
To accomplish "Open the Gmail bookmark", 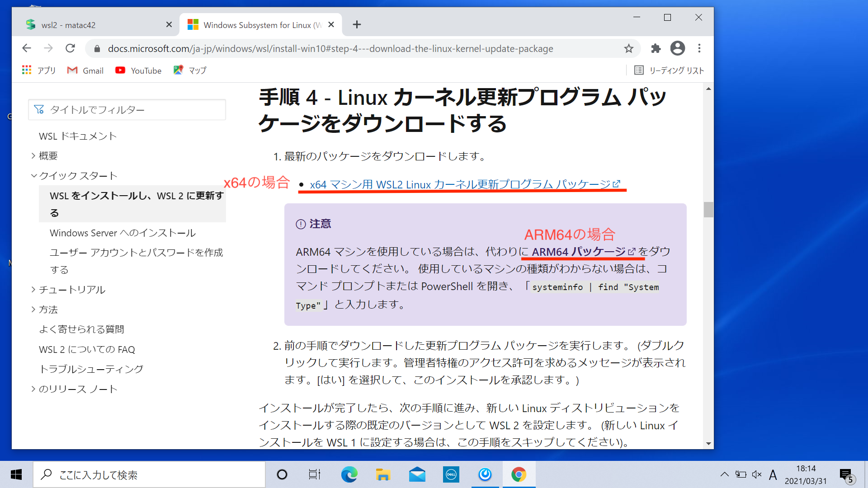I will tap(85, 70).
